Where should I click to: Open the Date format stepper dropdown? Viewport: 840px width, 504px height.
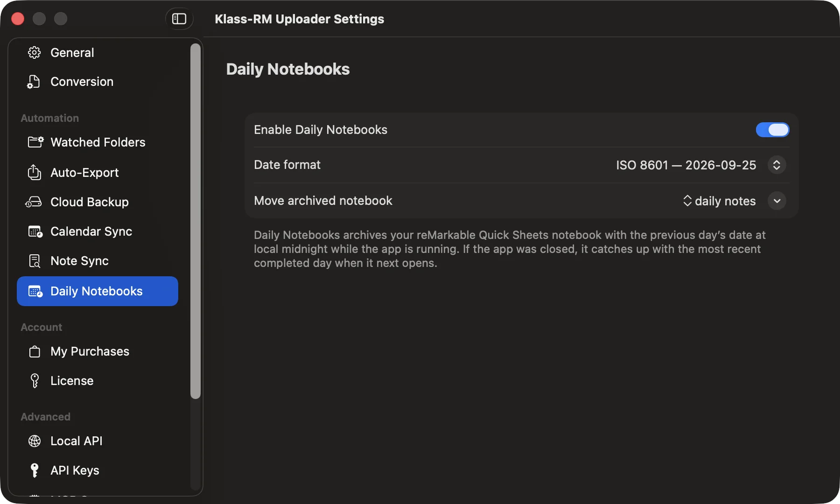pyautogui.click(x=777, y=165)
